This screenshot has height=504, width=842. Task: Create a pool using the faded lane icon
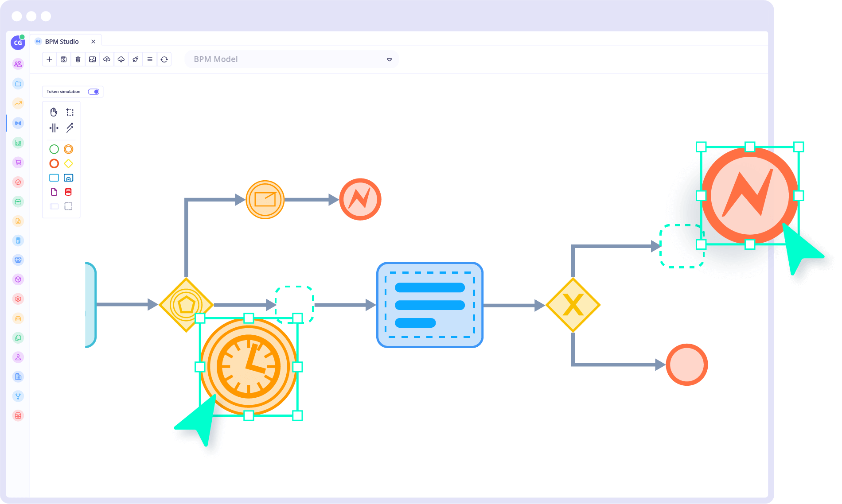tap(54, 206)
